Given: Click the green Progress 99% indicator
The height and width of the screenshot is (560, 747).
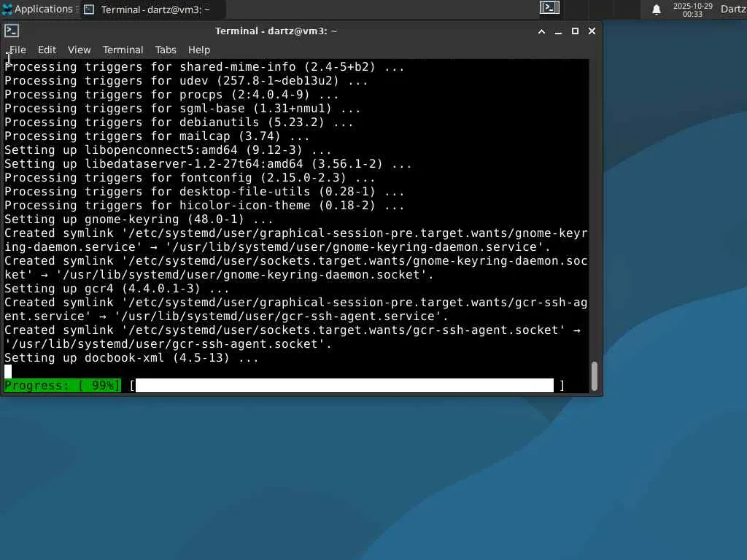Looking at the screenshot, I should [63, 385].
